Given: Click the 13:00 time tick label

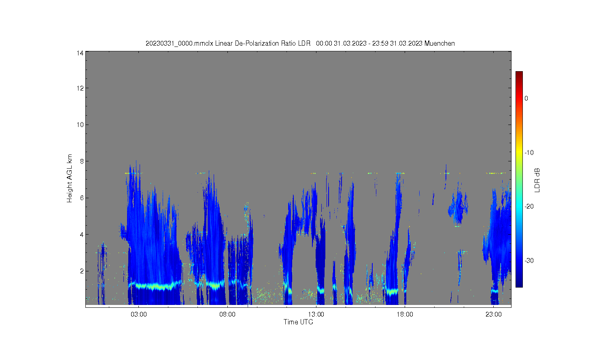Looking at the screenshot, I should click(x=316, y=315).
